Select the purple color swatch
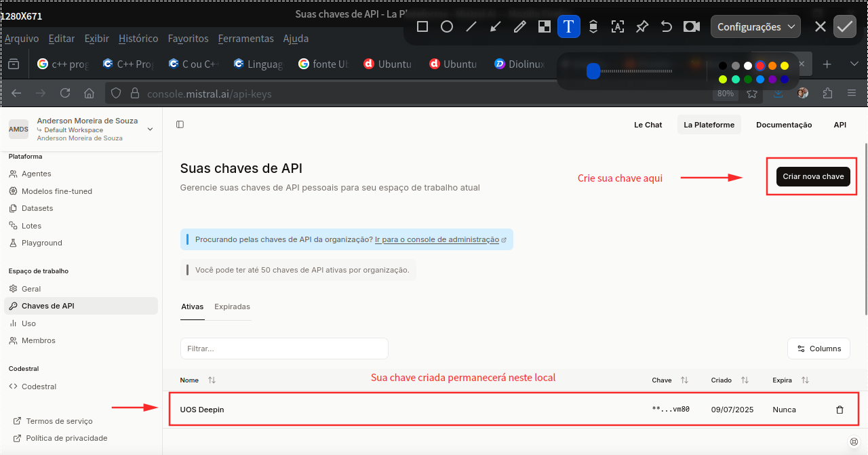Screen dimensions: 868x455 pos(772,79)
